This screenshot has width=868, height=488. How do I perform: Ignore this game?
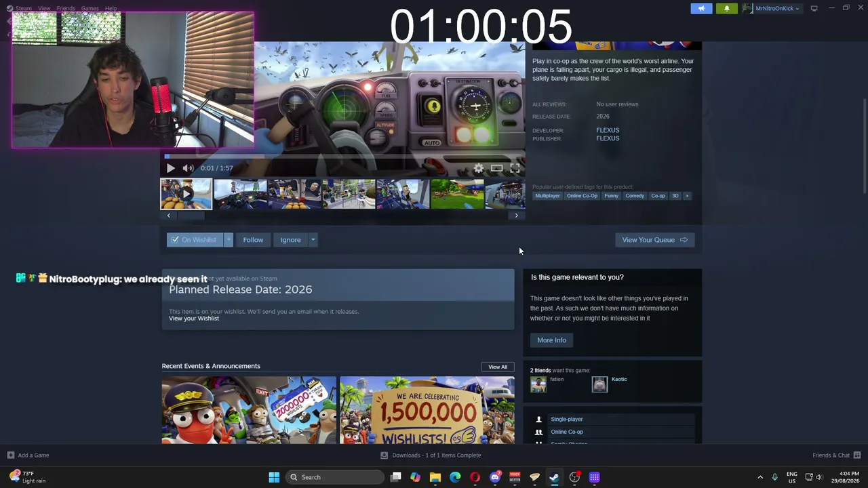(290, 240)
